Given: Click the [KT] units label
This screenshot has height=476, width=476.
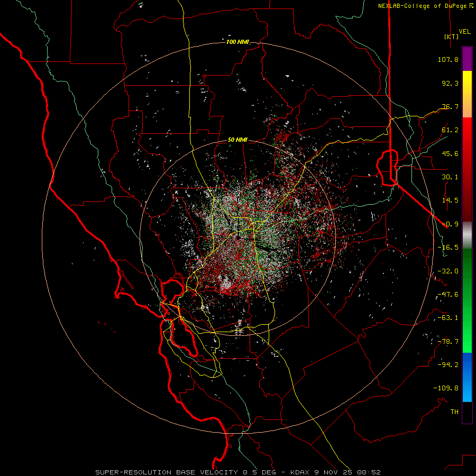Looking at the screenshot, I should [452, 36].
